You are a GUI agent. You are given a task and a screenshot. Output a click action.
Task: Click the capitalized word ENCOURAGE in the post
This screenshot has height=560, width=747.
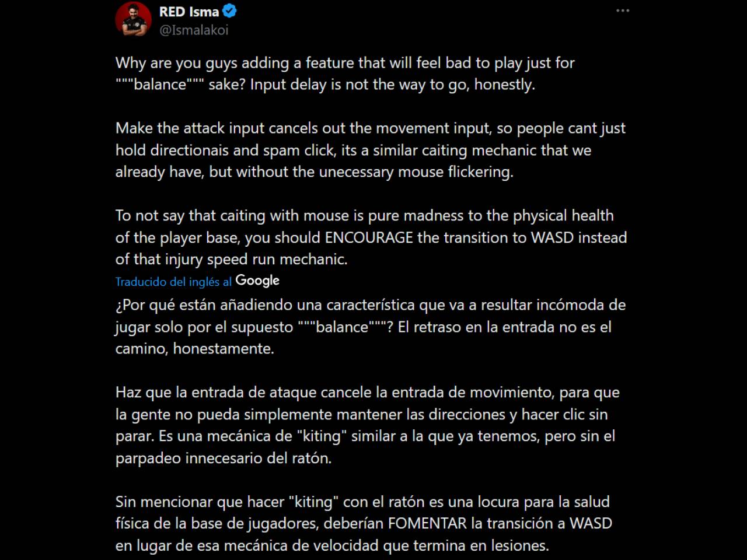point(369,237)
